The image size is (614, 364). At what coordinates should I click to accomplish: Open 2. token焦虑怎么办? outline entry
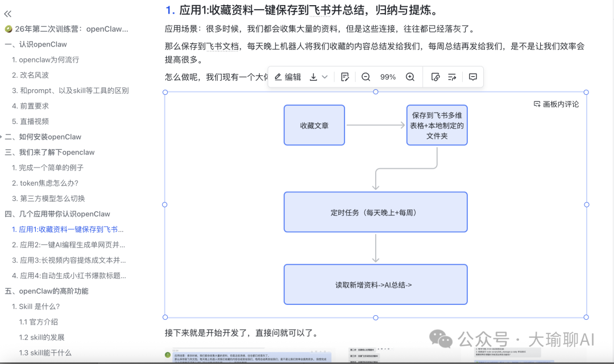[x=48, y=183]
